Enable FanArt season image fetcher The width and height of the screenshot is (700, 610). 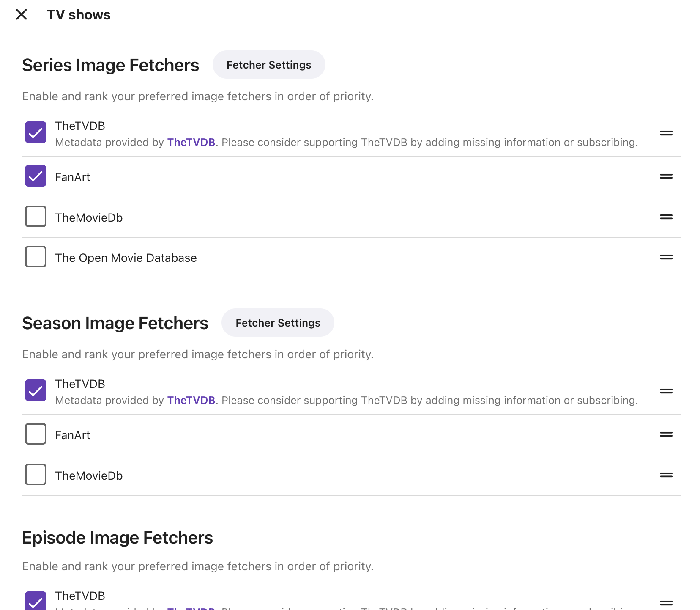click(36, 434)
